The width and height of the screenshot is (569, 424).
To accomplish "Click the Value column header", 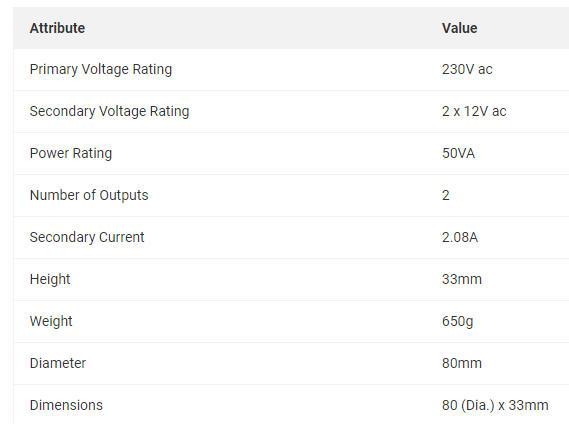I will 459,28.
